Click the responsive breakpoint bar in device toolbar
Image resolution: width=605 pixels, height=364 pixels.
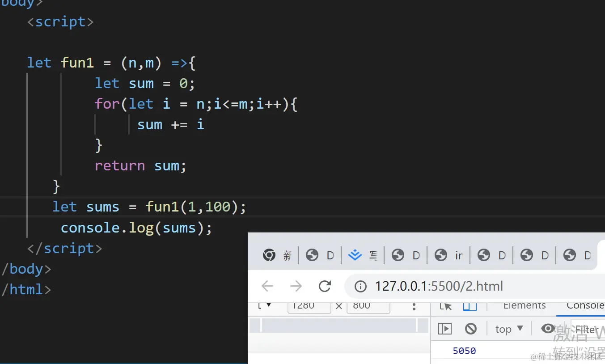339,325
